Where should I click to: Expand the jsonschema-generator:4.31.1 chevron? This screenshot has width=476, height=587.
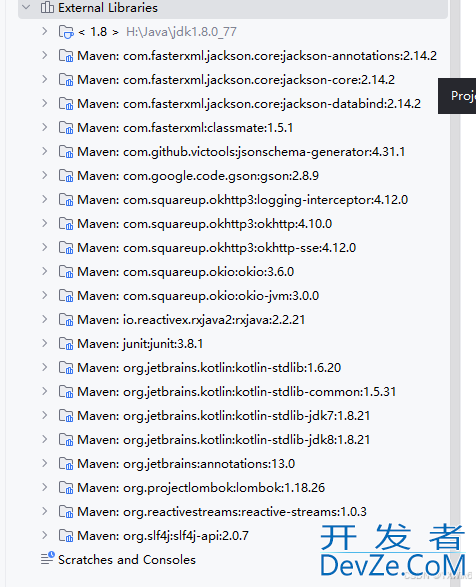[x=45, y=151]
